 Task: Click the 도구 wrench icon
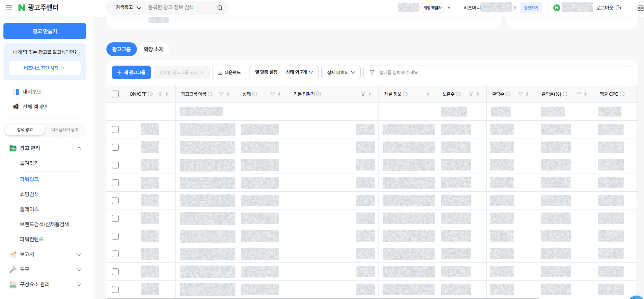pyautogui.click(x=13, y=269)
